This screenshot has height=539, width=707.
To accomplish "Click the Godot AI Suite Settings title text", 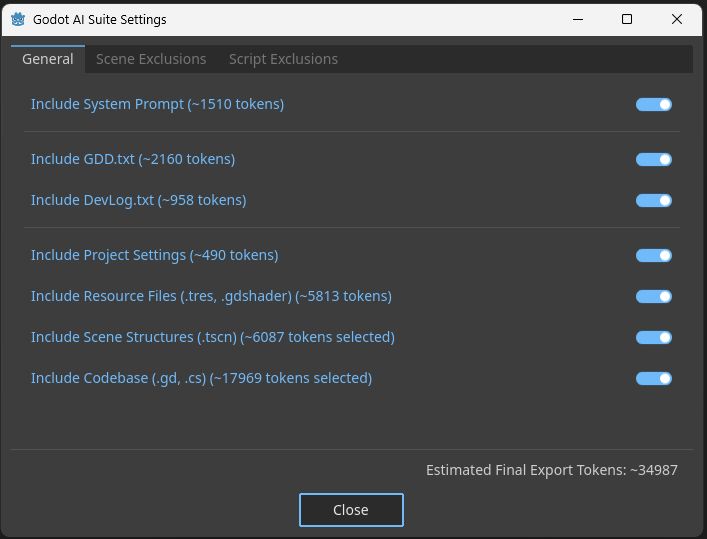I will [x=100, y=20].
